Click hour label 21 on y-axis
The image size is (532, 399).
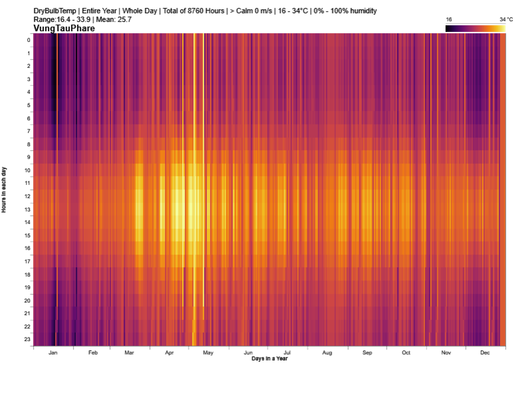[x=27, y=313]
